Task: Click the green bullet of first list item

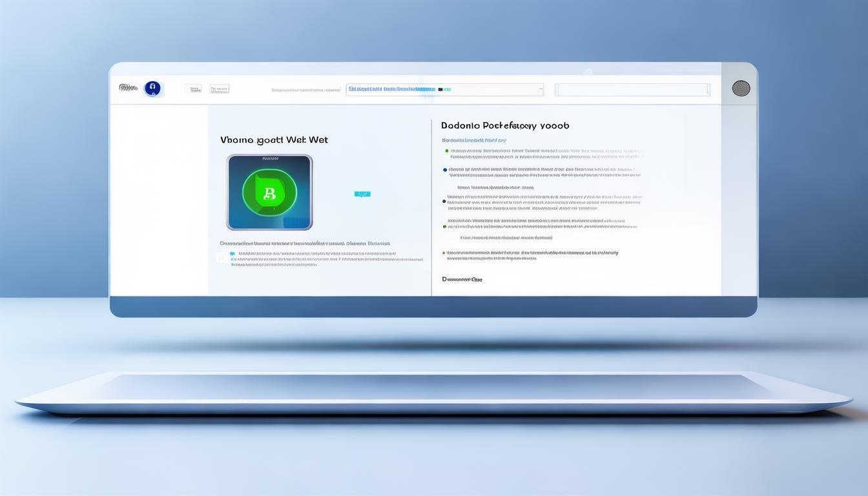Action: (x=446, y=150)
